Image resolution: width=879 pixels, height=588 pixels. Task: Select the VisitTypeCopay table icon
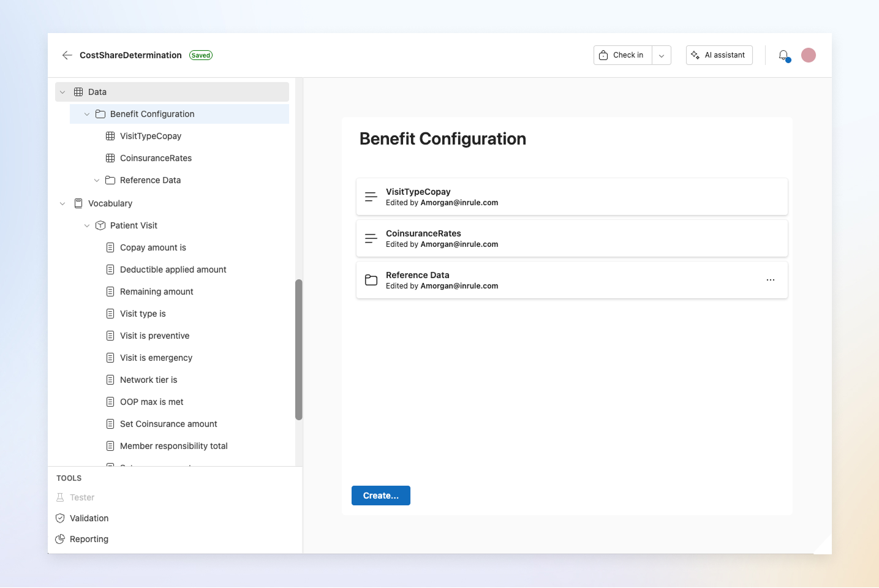click(x=110, y=136)
